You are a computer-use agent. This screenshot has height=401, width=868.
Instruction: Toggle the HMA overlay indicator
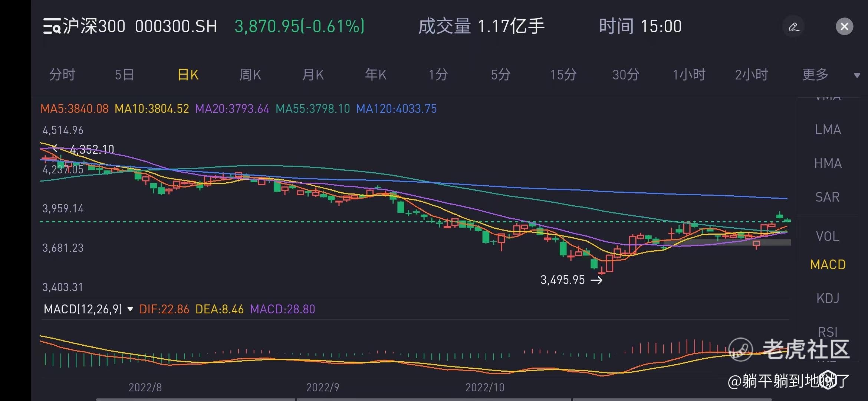[x=828, y=163]
